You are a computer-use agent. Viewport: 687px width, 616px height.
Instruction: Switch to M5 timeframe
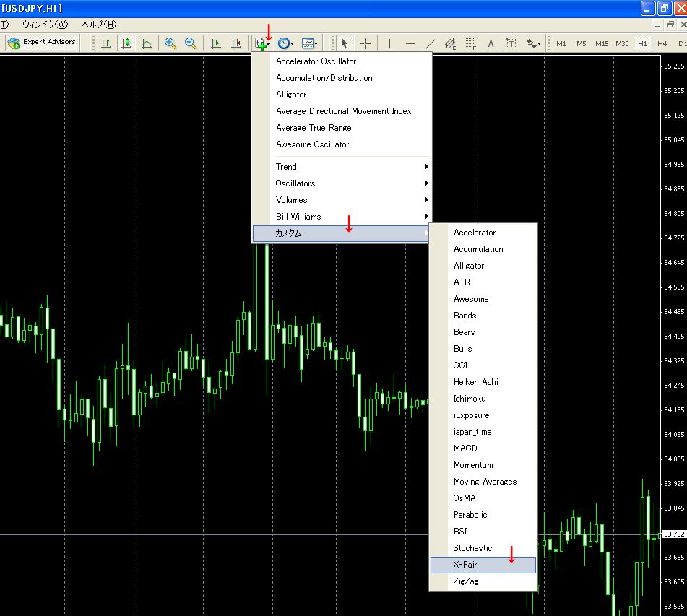point(581,43)
